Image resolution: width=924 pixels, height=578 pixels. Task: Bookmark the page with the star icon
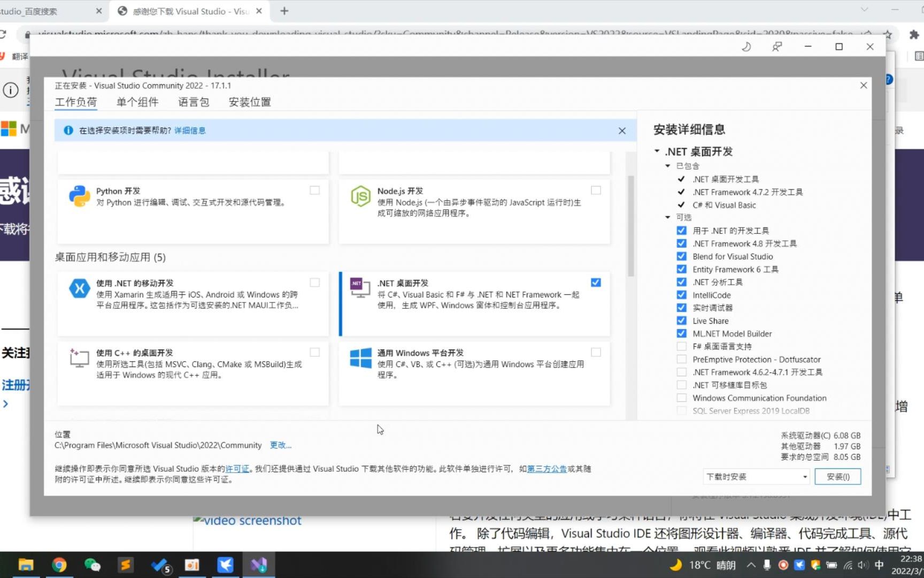[x=888, y=34]
